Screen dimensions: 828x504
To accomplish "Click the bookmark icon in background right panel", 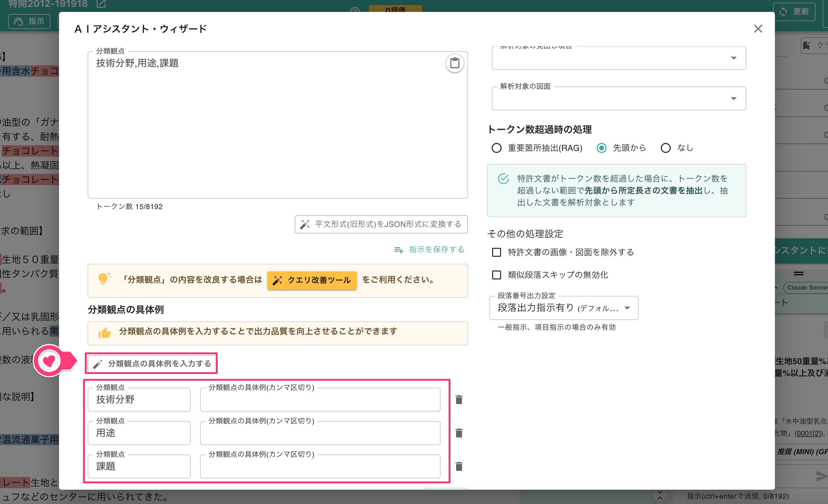I will click(807, 45).
